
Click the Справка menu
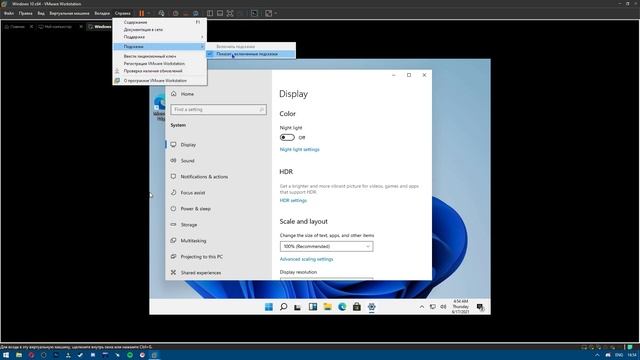[122, 13]
